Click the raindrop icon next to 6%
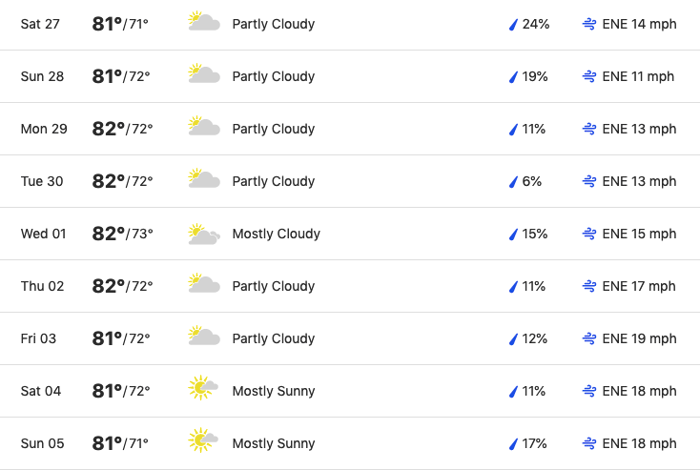700x470 pixels. (x=513, y=182)
